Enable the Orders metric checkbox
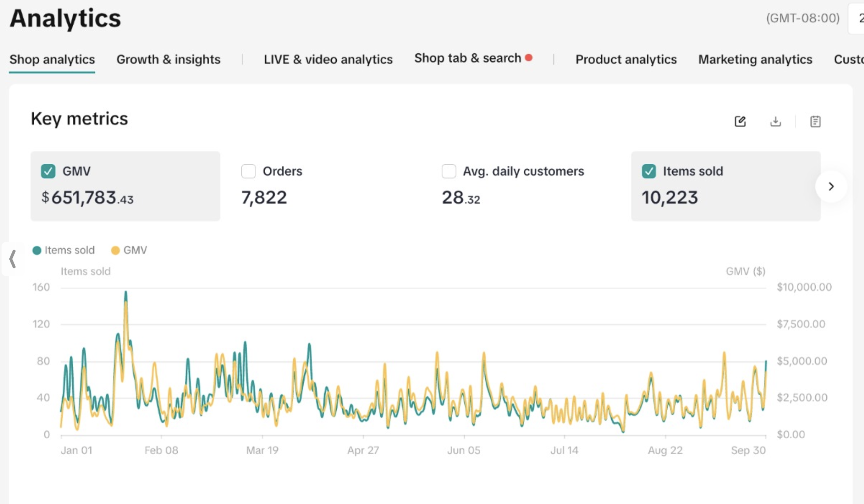The height and width of the screenshot is (504, 864). pos(248,171)
